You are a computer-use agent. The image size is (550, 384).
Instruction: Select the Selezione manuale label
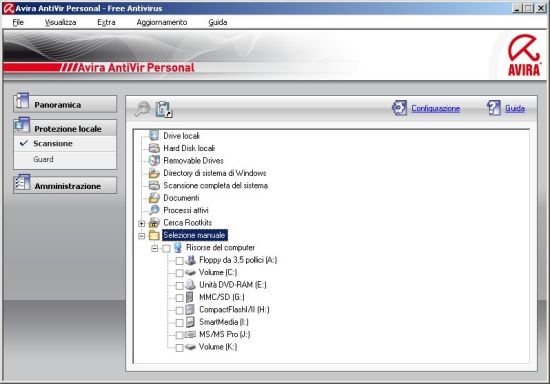pos(195,235)
